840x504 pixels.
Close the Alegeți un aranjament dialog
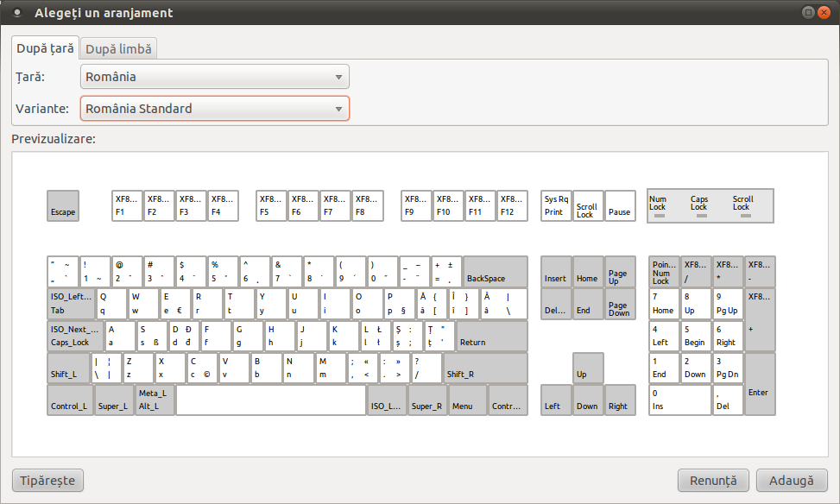coord(824,12)
